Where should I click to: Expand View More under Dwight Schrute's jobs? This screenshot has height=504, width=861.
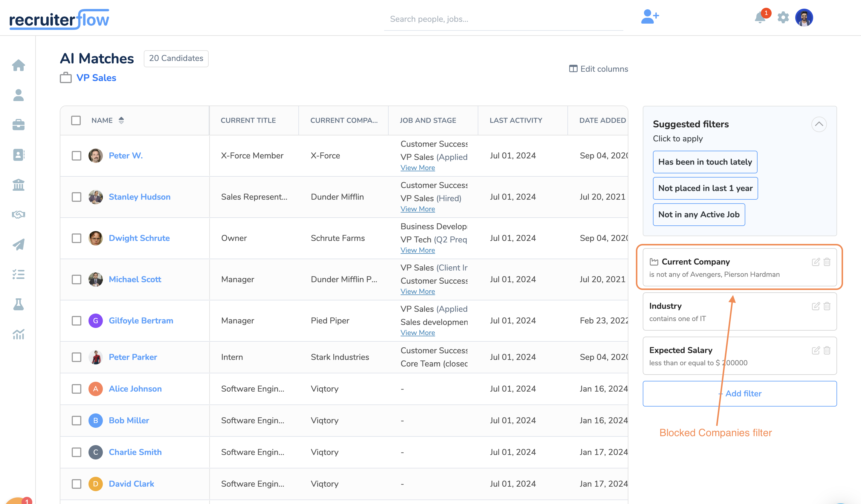coord(418,250)
